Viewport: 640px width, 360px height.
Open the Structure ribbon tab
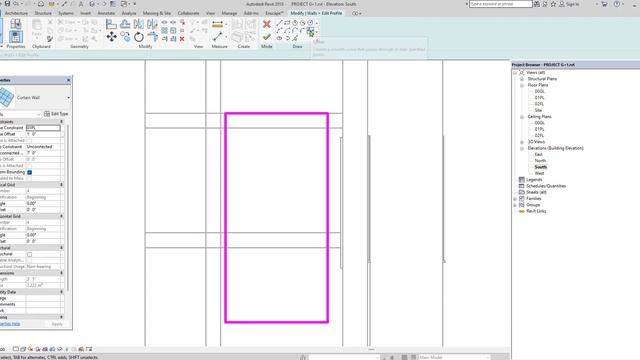point(43,13)
